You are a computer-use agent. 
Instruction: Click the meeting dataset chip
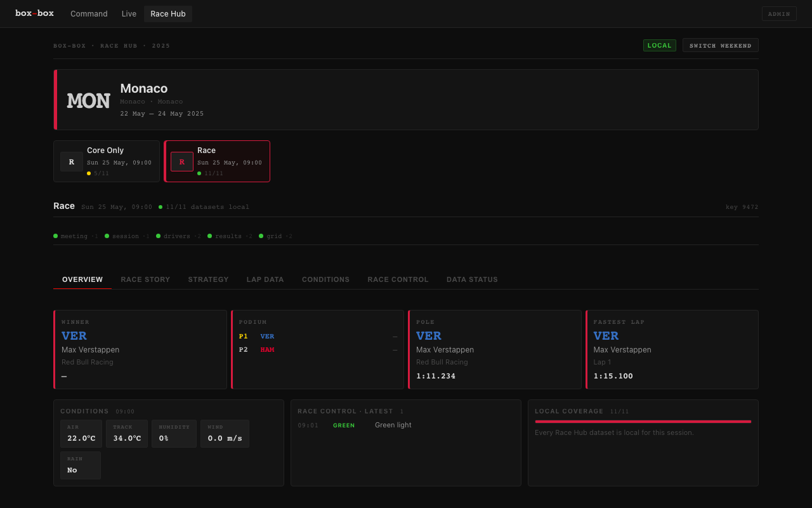coord(75,236)
